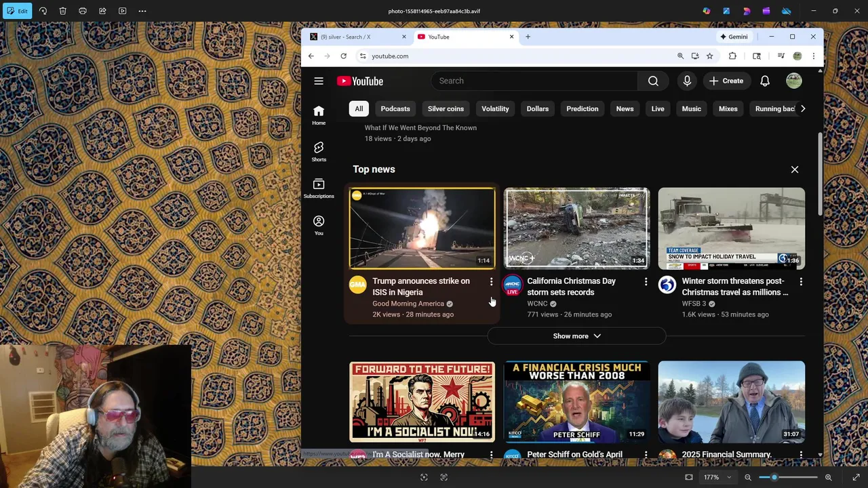Delete the photo with trash icon
Screen dimensions: 868x488
click(62, 11)
